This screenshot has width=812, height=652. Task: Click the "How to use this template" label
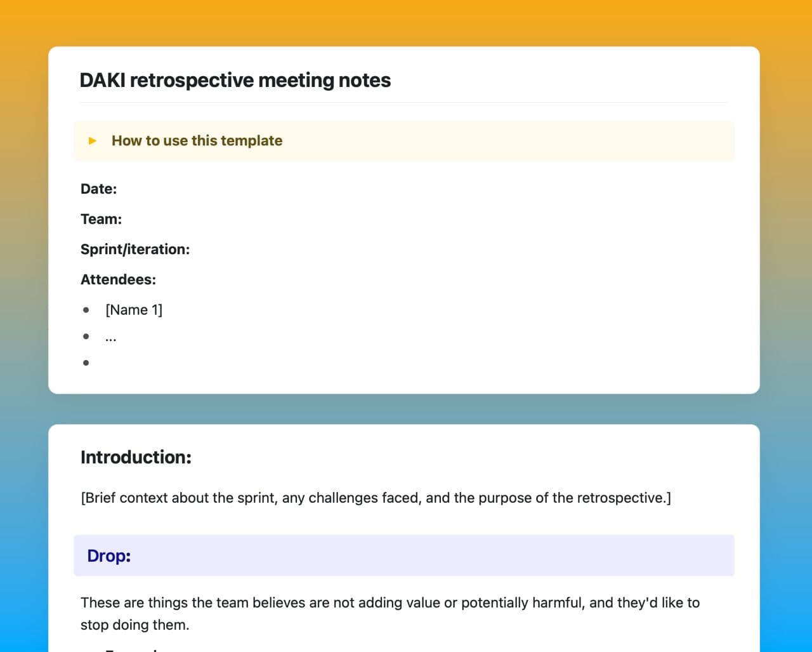[x=197, y=141]
